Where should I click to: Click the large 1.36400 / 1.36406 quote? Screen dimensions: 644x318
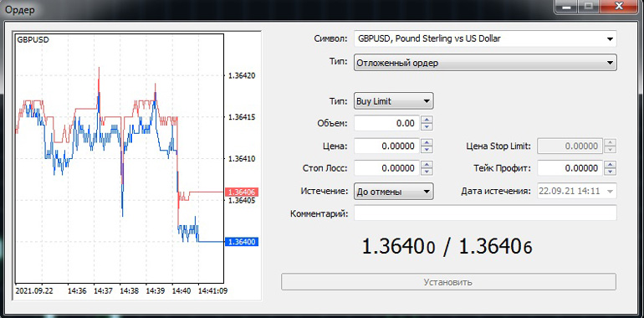coord(447,247)
